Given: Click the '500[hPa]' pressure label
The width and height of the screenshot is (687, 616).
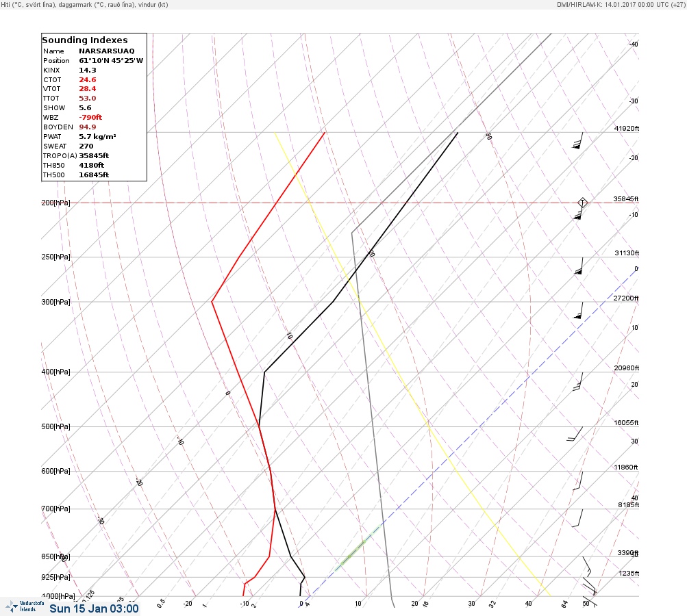Looking at the screenshot, I should (55, 426).
